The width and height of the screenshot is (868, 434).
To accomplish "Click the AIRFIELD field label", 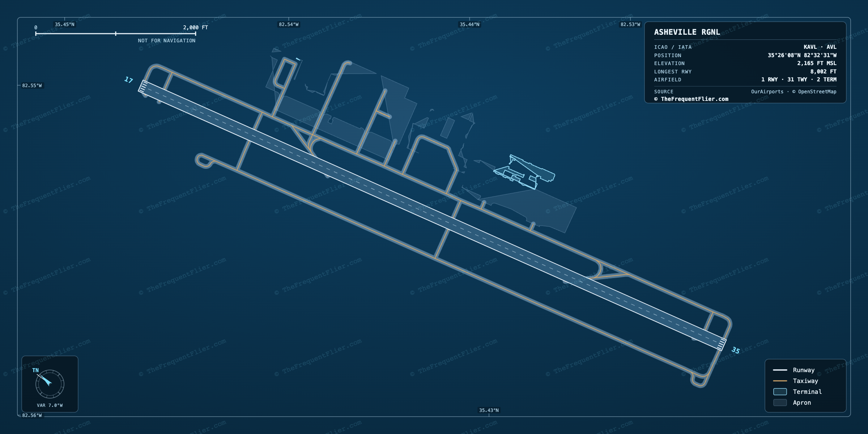I will [668, 80].
